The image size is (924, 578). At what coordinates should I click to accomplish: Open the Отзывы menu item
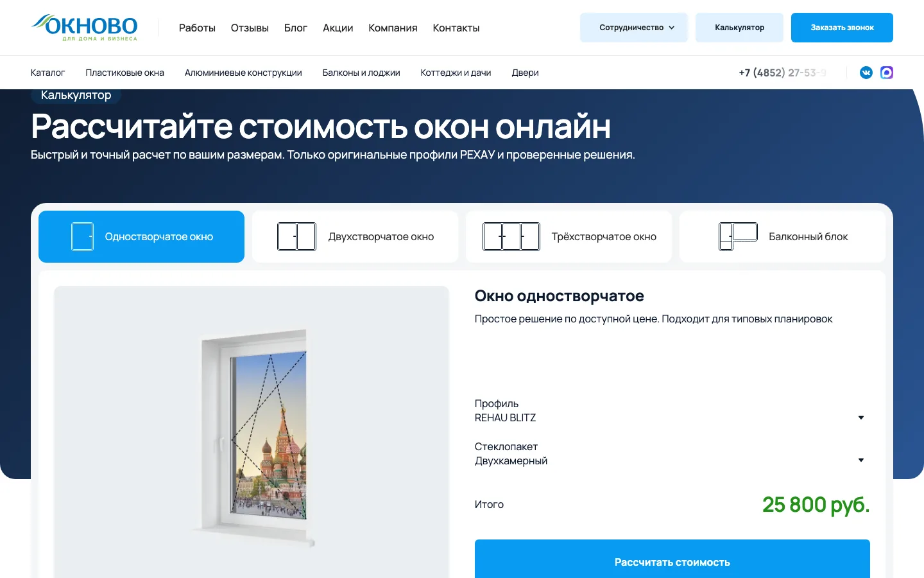[250, 28]
